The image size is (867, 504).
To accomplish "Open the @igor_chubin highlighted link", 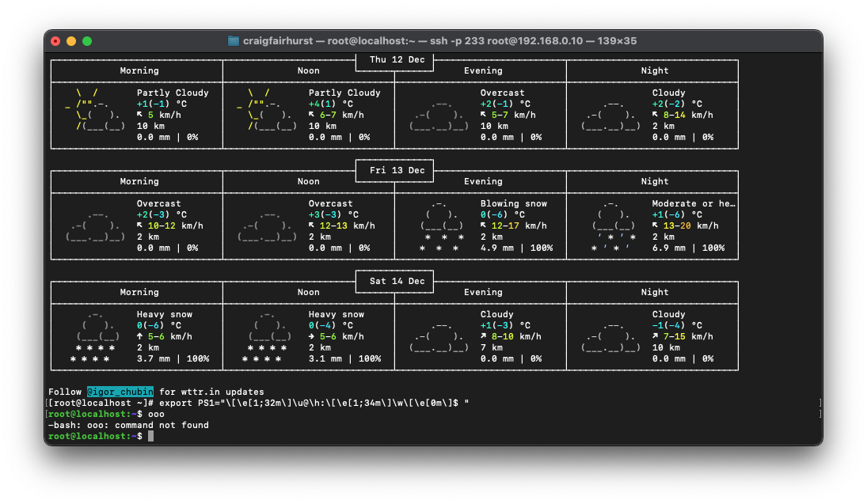I will click(x=120, y=392).
